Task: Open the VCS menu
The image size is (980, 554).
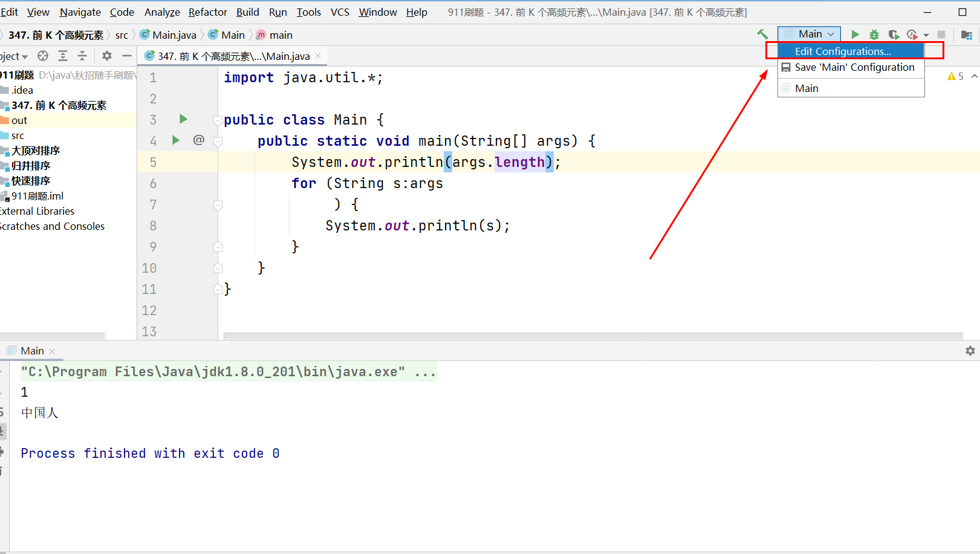Action: [x=340, y=12]
